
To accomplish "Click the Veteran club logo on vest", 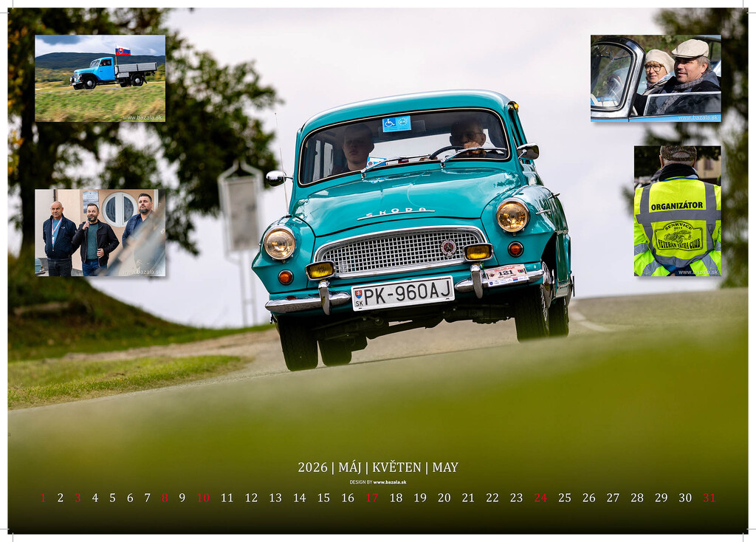I will coord(678,236).
